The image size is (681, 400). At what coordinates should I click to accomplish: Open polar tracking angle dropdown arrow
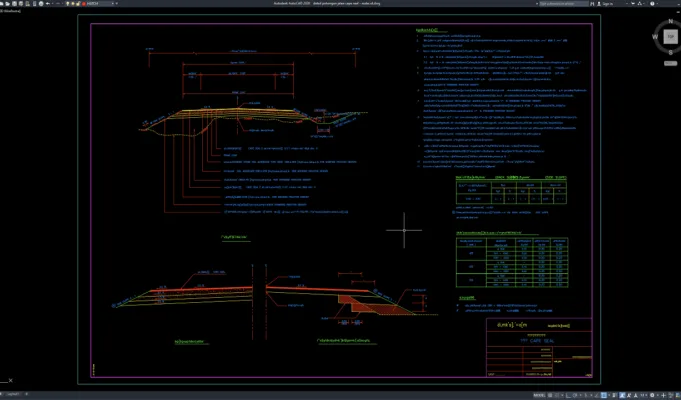point(581,395)
